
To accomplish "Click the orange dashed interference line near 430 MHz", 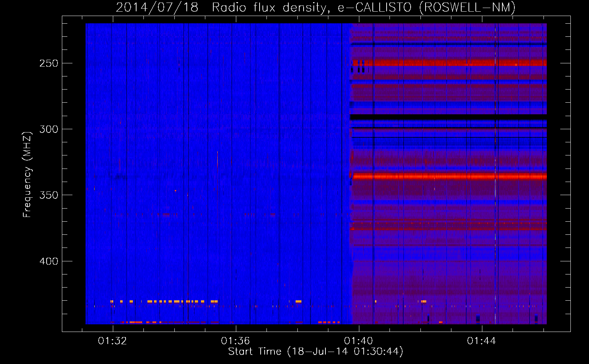I will [x=164, y=301].
